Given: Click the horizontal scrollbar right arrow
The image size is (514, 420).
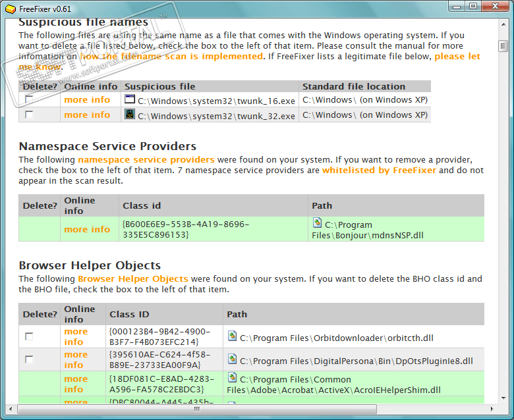Looking at the screenshot, I should click(x=492, y=409).
